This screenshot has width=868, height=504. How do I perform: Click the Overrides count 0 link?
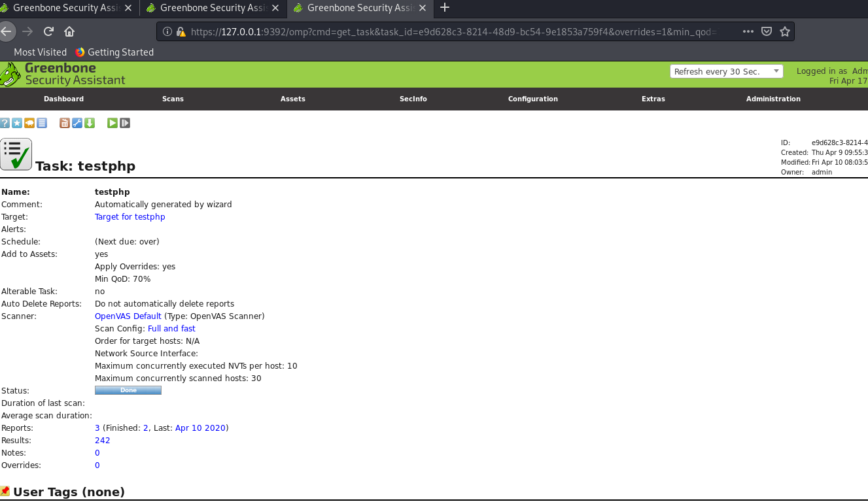click(97, 465)
